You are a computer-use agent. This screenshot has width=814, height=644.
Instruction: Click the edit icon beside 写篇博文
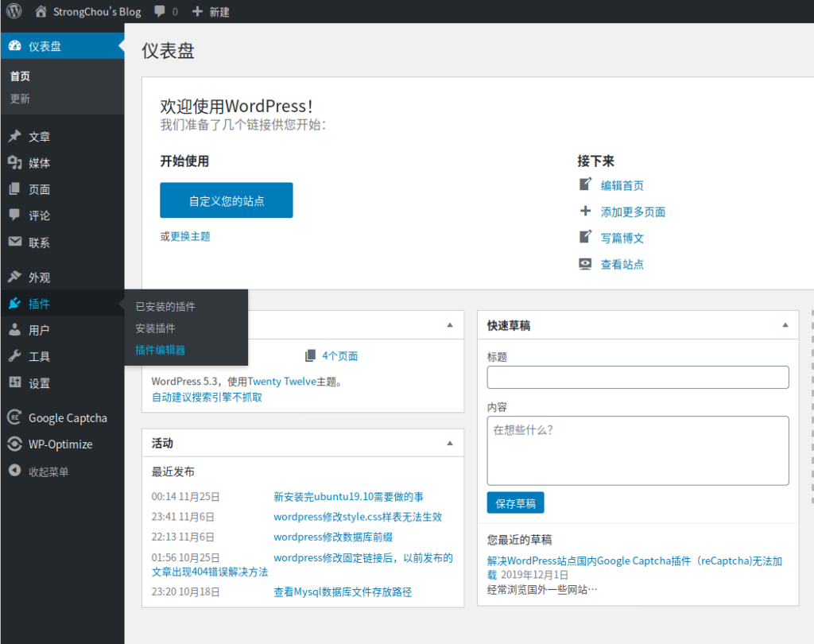tap(585, 238)
